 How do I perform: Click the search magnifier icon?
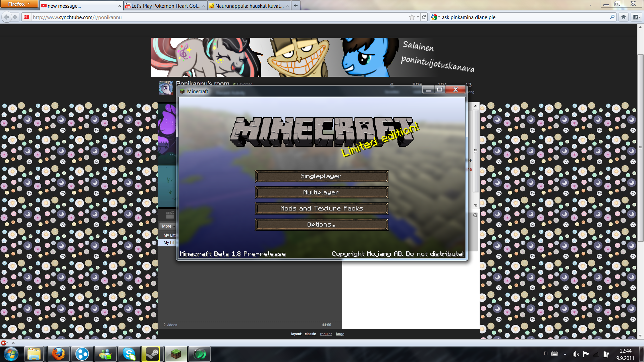pos(612,17)
